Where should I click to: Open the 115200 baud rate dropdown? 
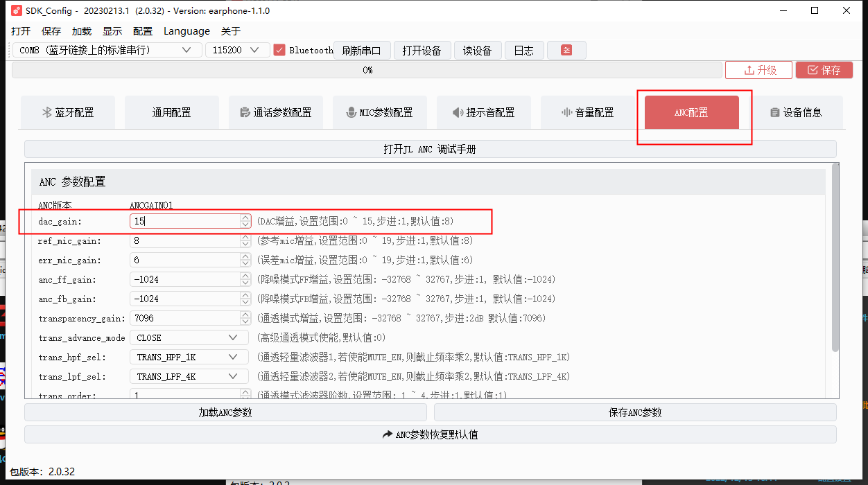[237, 50]
